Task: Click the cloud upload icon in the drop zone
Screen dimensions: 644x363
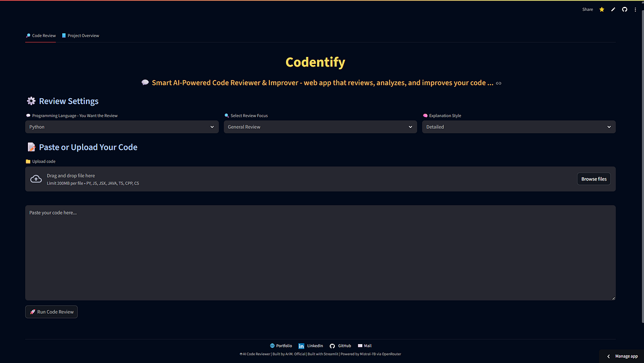Action: coord(36,178)
